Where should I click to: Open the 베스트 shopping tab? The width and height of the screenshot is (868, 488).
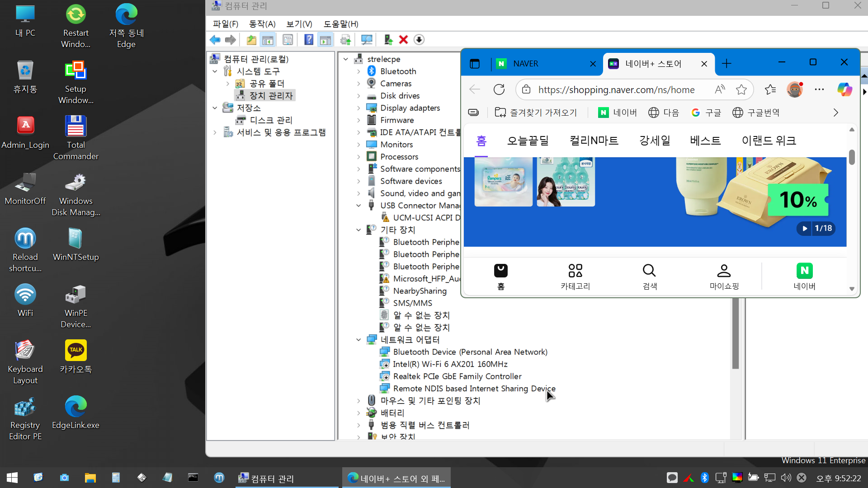705,141
